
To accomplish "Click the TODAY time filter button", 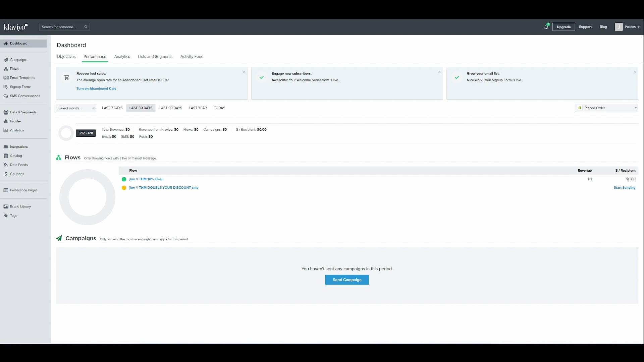I will click(219, 108).
